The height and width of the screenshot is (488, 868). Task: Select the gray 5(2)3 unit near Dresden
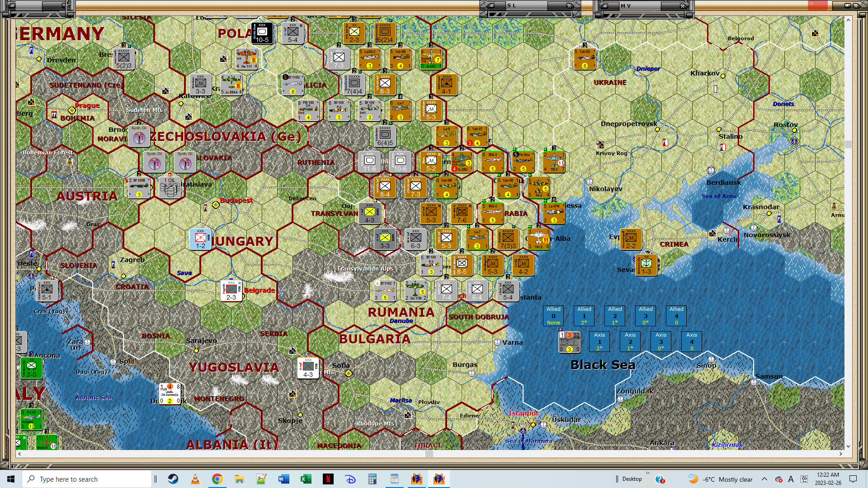[124, 59]
